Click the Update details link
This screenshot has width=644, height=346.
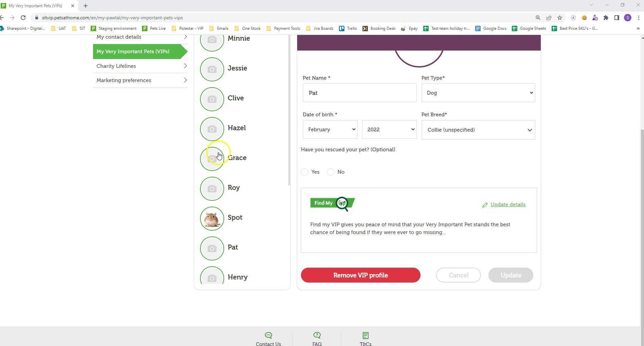[507, 205]
